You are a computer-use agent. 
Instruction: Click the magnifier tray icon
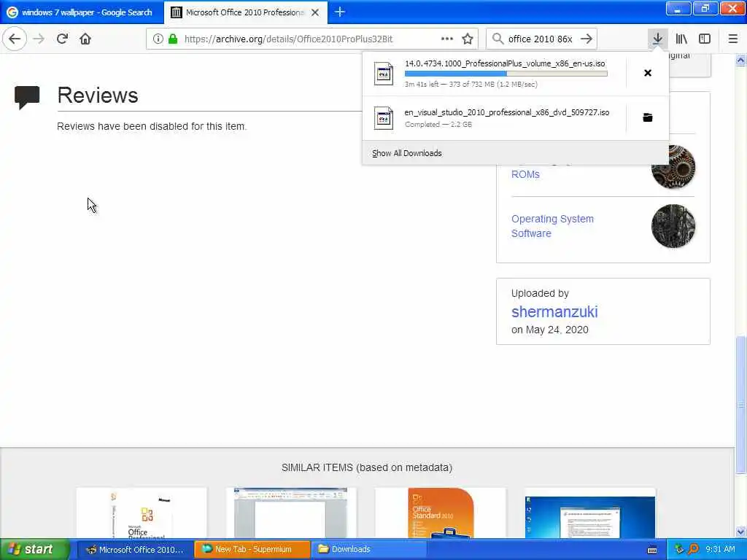[693, 550]
